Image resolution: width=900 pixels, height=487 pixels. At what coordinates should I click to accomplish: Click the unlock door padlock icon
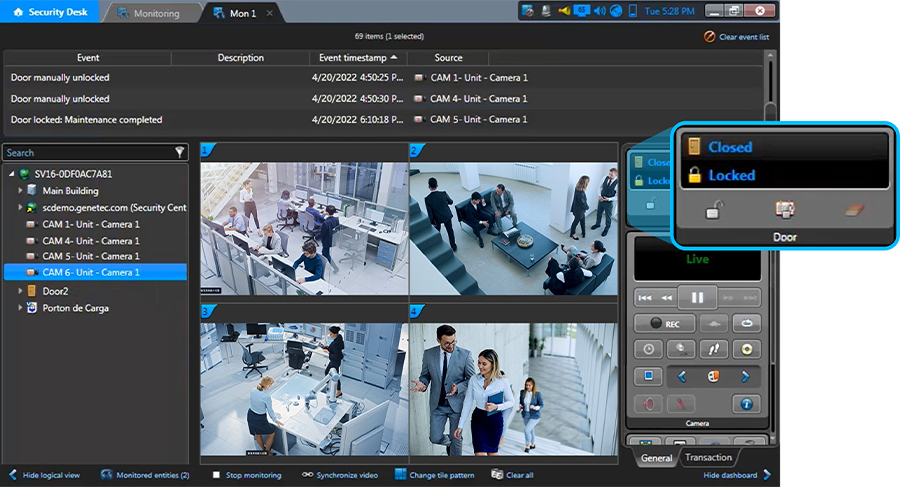tap(715, 210)
